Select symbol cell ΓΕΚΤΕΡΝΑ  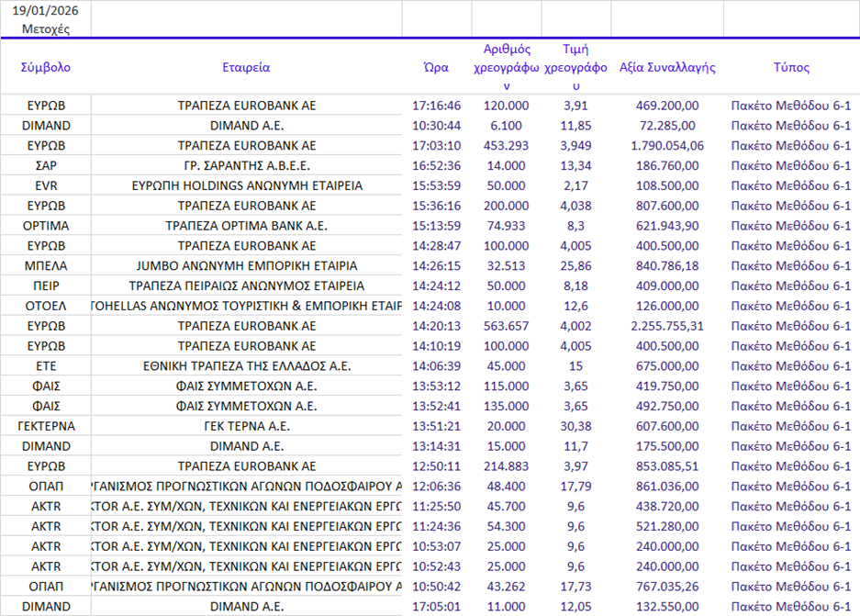tap(46, 426)
